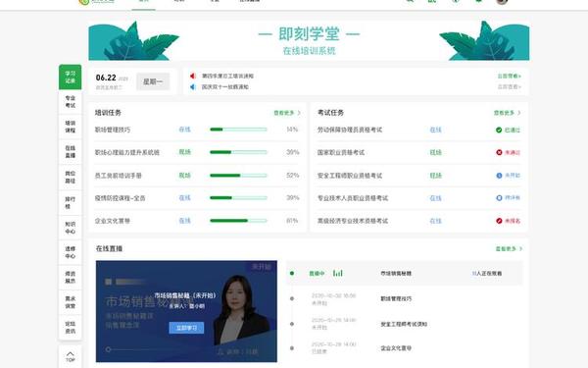The height and width of the screenshot is (368, 588).
Task: Open 专业考试 in the left sidebar
Action: 71,102
